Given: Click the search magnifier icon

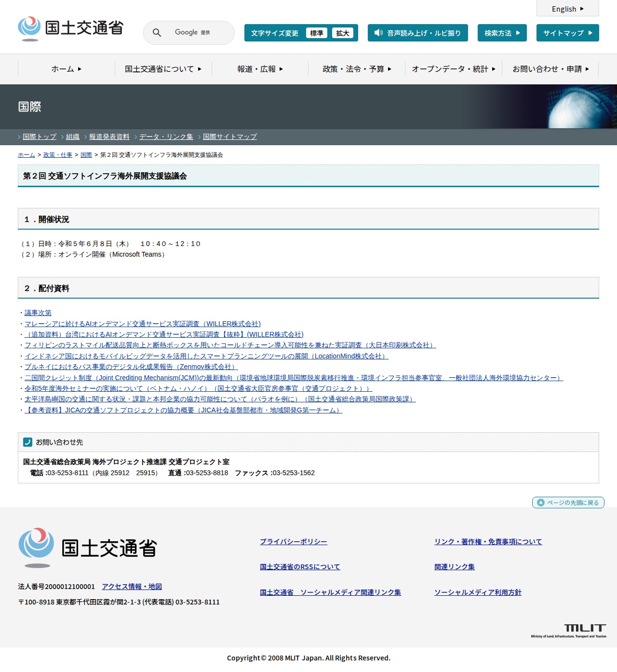Looking at the screenshot, I should (x=157, y=32).
